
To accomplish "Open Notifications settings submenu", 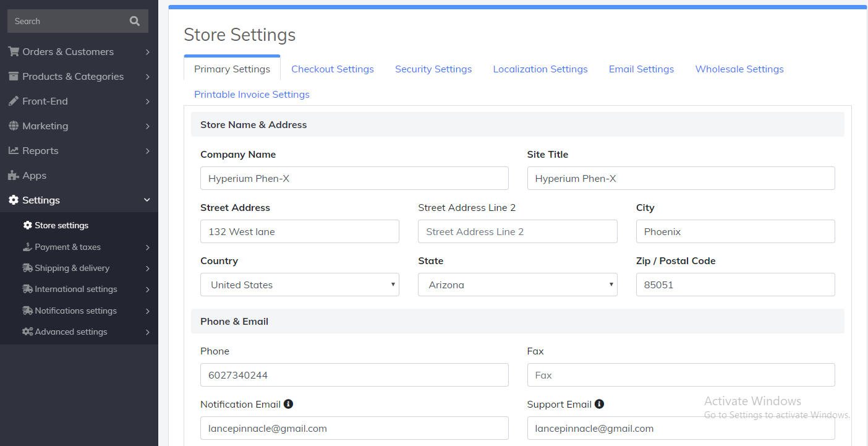I will pos(79,311).
